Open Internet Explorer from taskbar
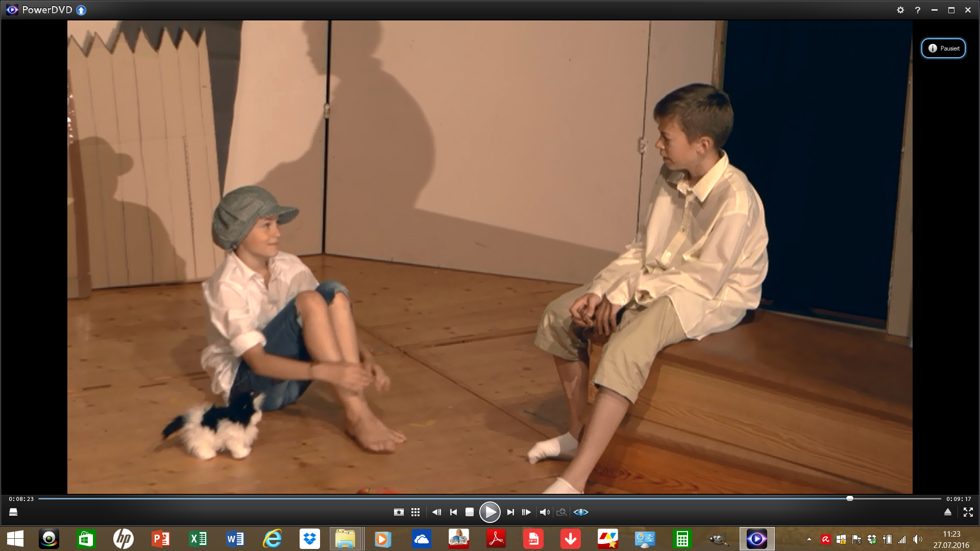This screenshot has height=551, width=980. tap(272, 539)
